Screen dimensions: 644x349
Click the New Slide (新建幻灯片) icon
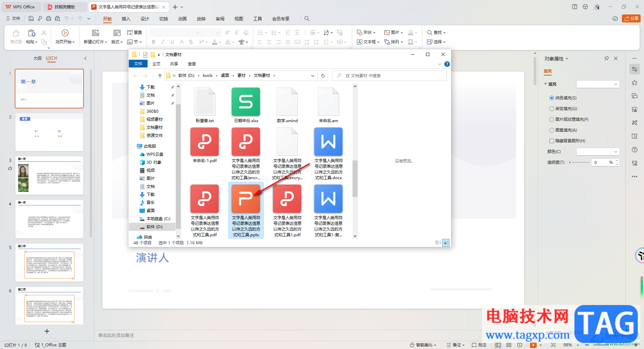pos(96,33)
